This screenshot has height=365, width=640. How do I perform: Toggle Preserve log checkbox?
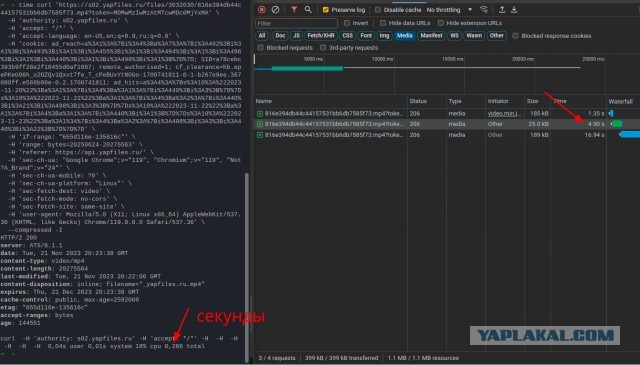point(325,10)
